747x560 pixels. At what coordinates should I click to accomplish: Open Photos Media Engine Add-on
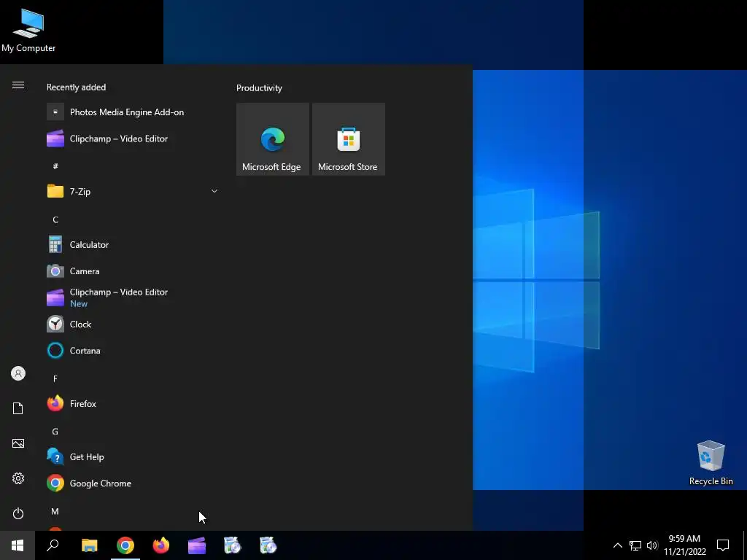point(133,112)
